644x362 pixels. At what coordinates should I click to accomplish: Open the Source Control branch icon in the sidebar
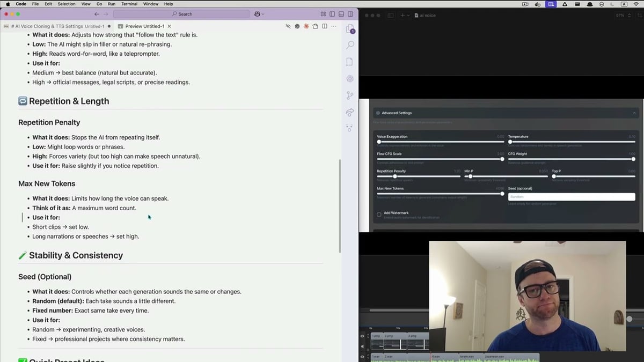tap(350, 95)
